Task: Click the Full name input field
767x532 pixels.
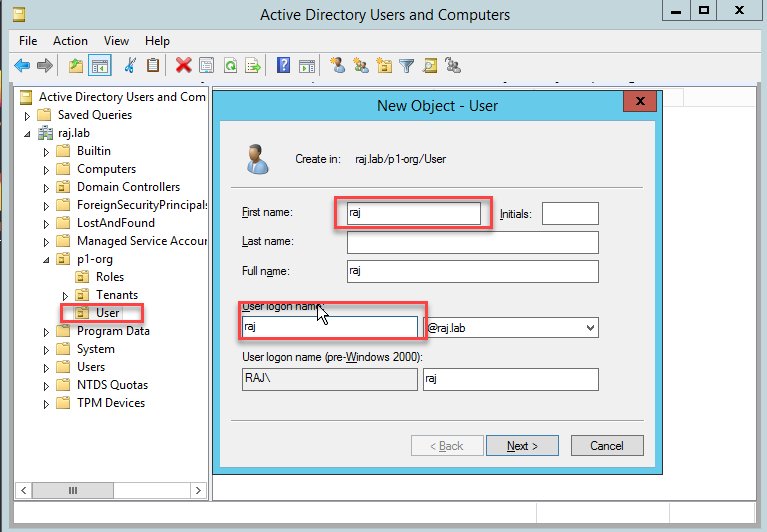Action: pyautogui.click(x=473, y=271)
